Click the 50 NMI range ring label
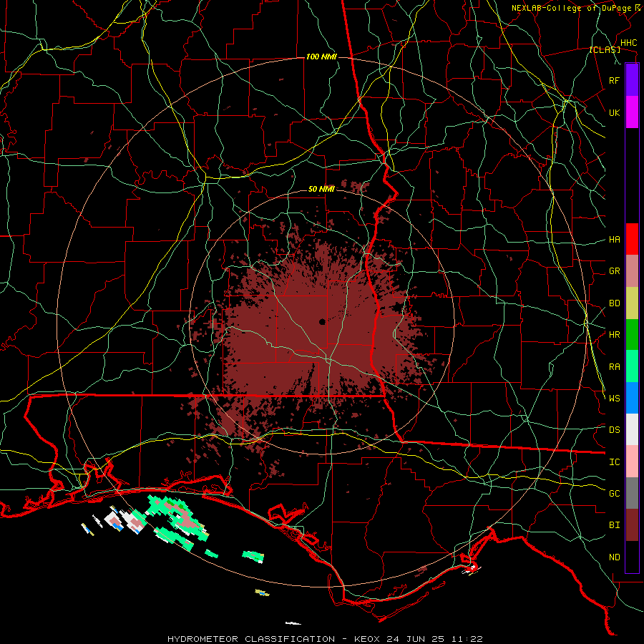The image size is (644, 644). [x=321, y=189]
